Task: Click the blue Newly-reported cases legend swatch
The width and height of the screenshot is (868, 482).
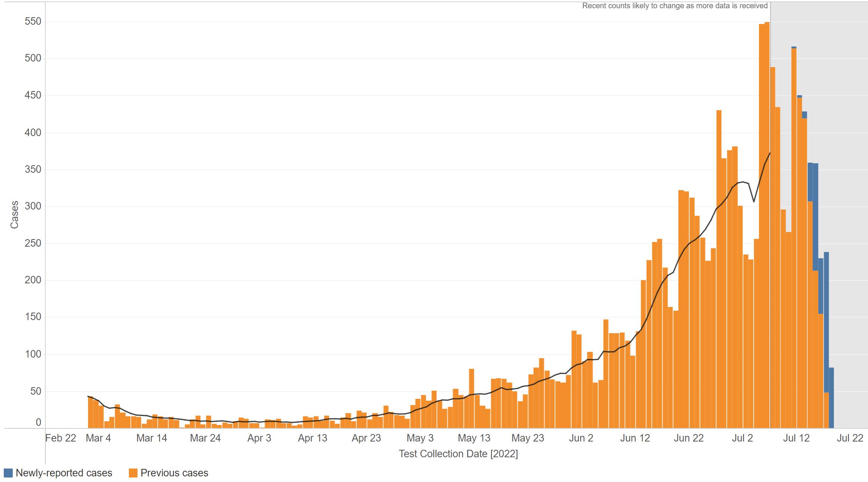Action: pos(8,473)
